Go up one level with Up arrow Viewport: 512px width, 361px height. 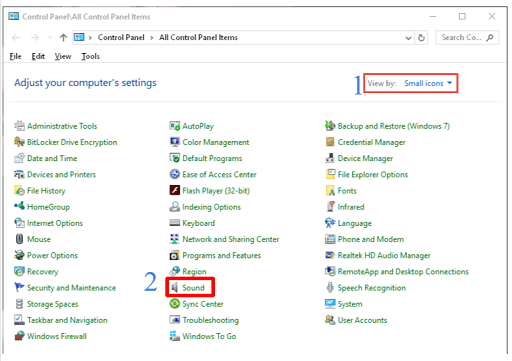pos(63,37)
